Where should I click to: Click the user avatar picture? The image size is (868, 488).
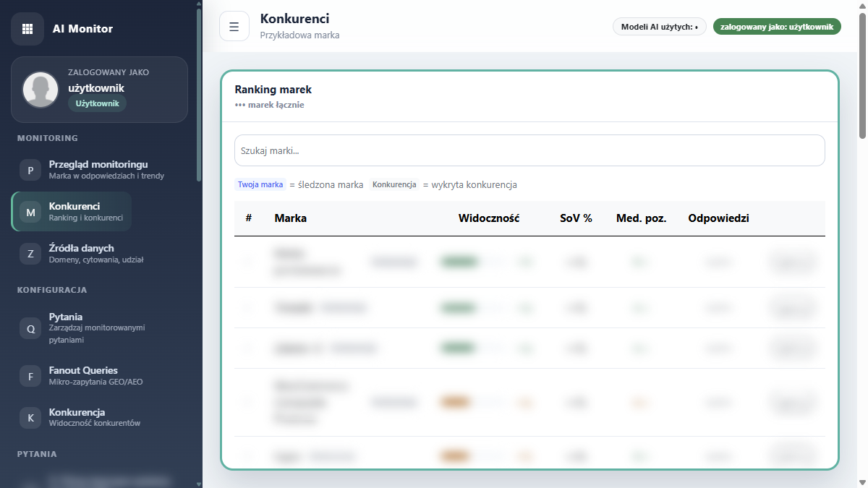click(41, 90)
